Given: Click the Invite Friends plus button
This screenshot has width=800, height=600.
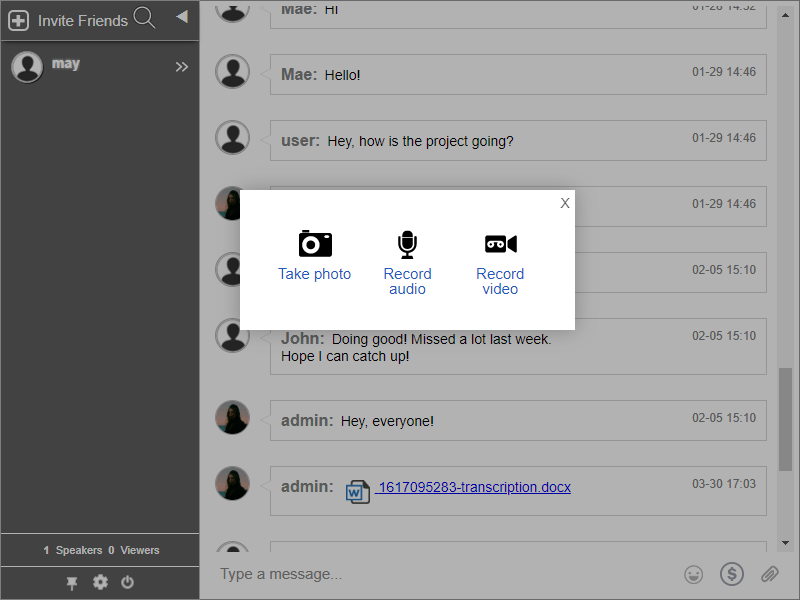Looking at the screenshot, I should (19, 20).
